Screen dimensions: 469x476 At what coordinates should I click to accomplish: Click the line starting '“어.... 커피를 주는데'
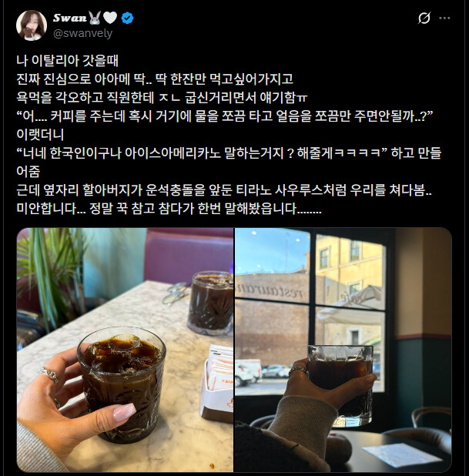(225, 116)
